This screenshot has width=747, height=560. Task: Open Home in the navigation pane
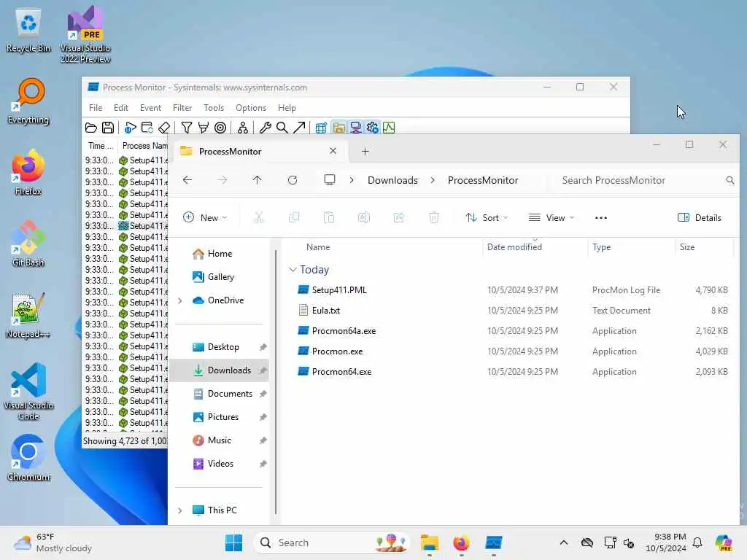tap(220, 254)
